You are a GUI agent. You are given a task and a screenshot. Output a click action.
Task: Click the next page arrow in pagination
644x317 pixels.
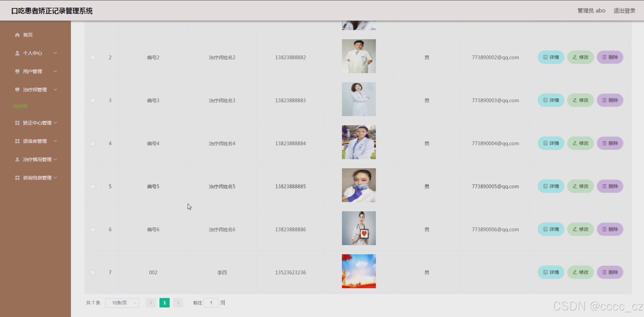(178, 303)
